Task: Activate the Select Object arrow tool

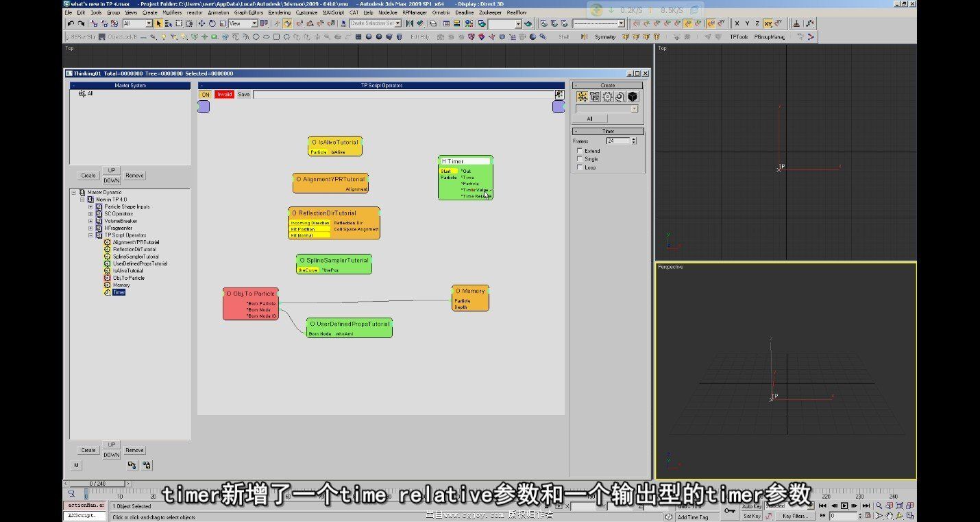Action: pos(158,23)
